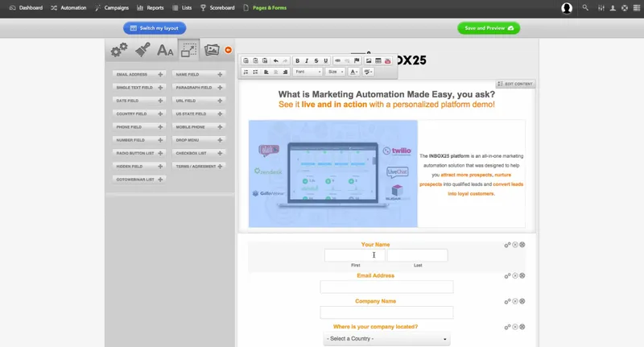Open Reports in top navigation
The image size is (644, 347).
click(x=151, y=8)
